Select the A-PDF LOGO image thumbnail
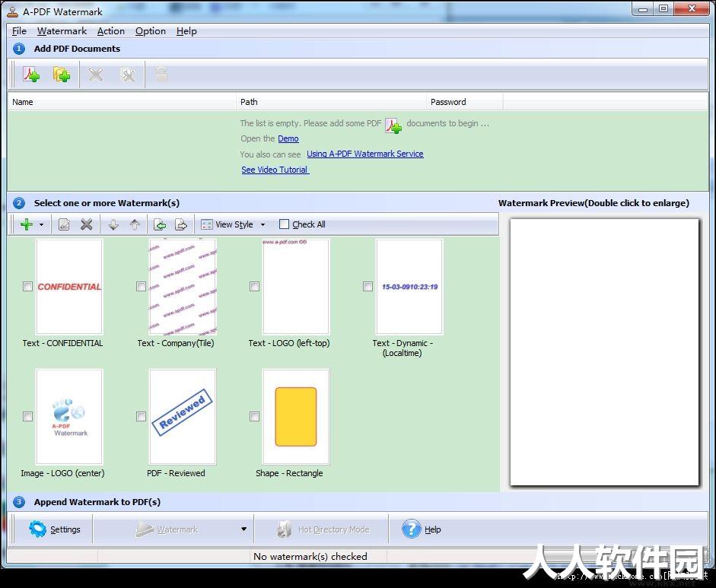Image resolution: width=716 pixels, height=588 pixels. point(69,417)
